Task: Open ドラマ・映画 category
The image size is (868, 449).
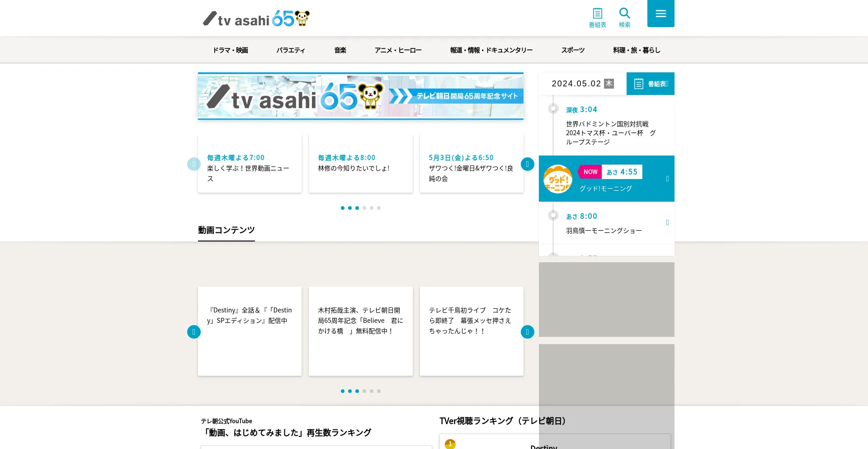Action: (231, 50)
